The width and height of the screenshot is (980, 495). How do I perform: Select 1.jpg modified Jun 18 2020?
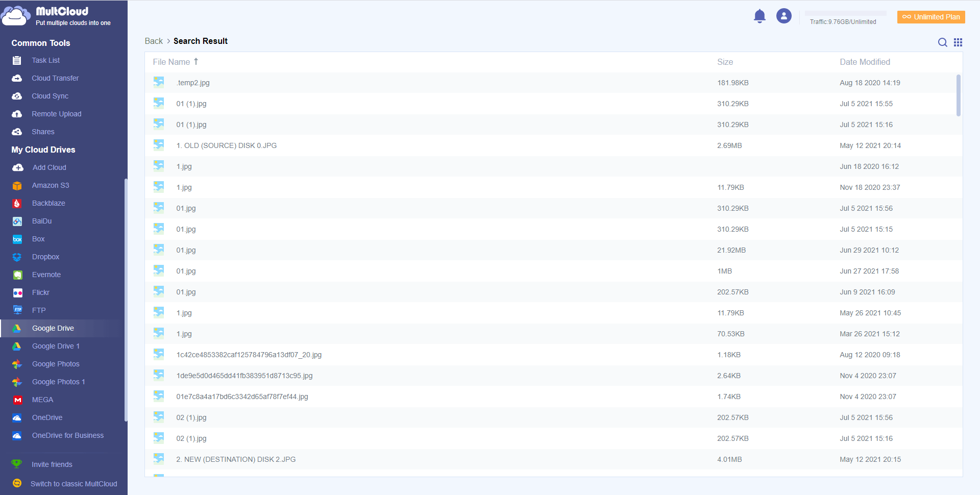pyautogui.click(x=553, y=166)
